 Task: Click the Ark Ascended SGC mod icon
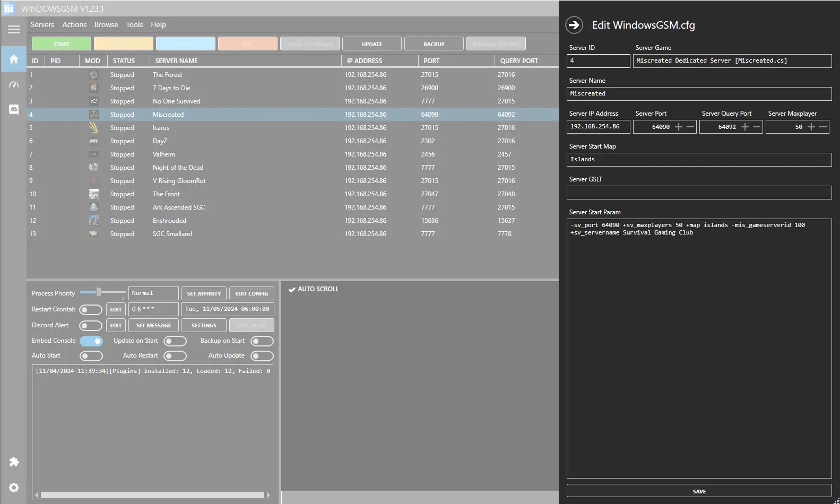tap(93, 207)
